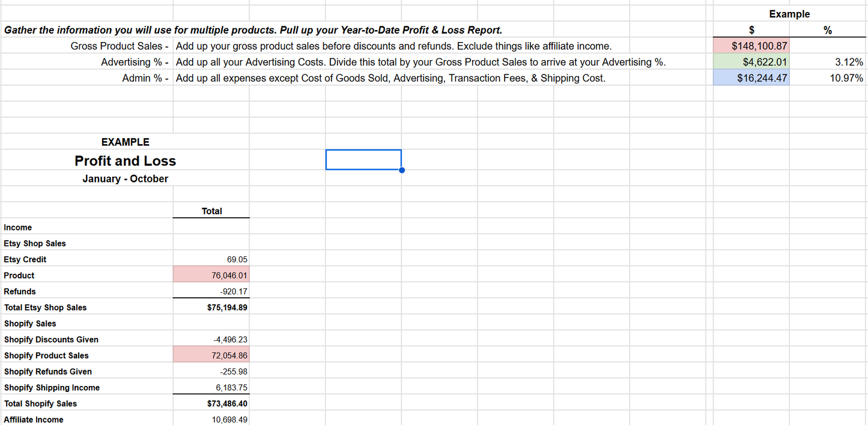
Task: Select the Total Shopify Sales $73,486.40 cell
Action: (x=211, y=403)
